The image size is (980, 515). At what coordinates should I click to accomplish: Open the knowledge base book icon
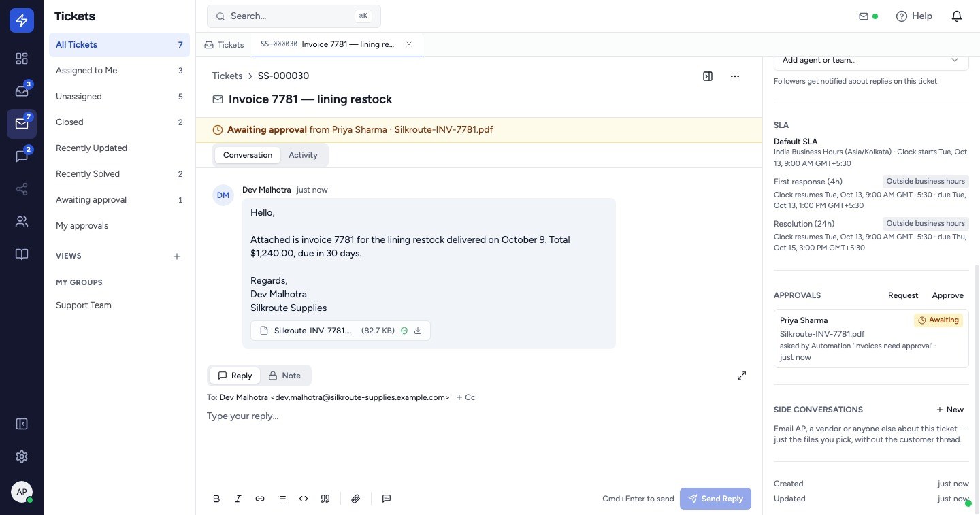22,254
